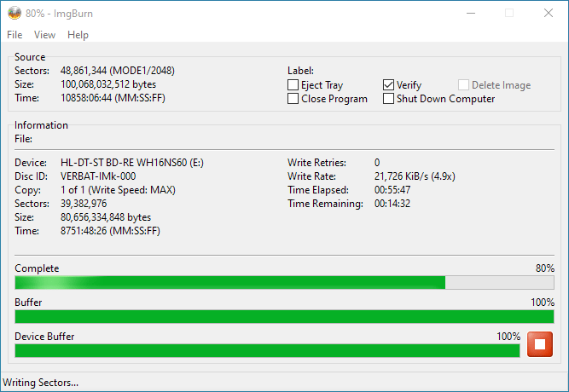Click the ImgBurn app icon in title bar
The width and height of the screenshot is (569, 392).
point(15,14)
